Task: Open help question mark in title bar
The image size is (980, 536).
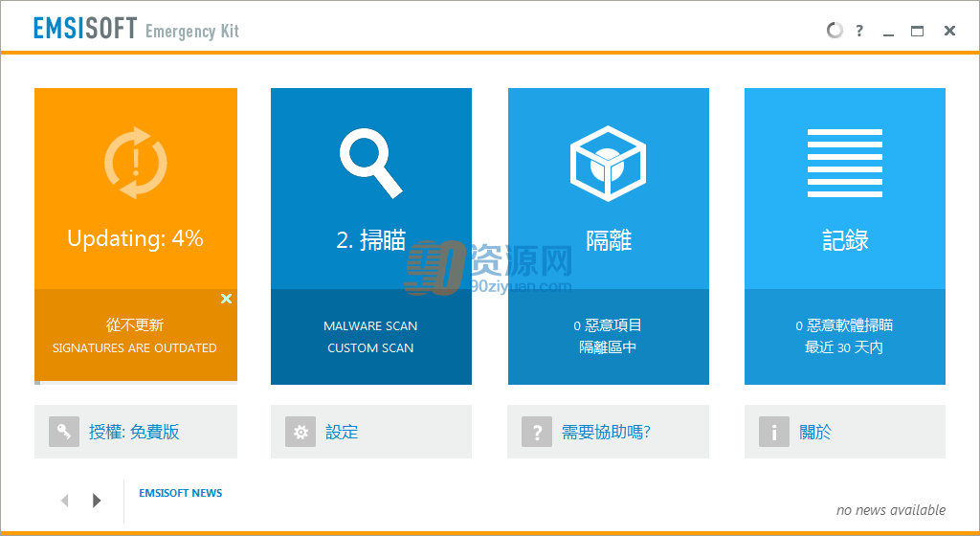Action: pyautogui.click(x=860, y=31)
